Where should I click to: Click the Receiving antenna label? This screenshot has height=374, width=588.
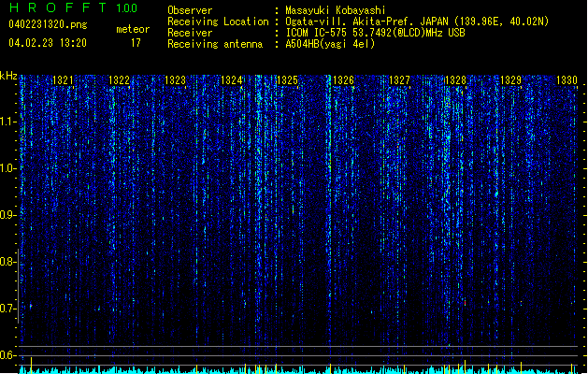tap(215, 44)
